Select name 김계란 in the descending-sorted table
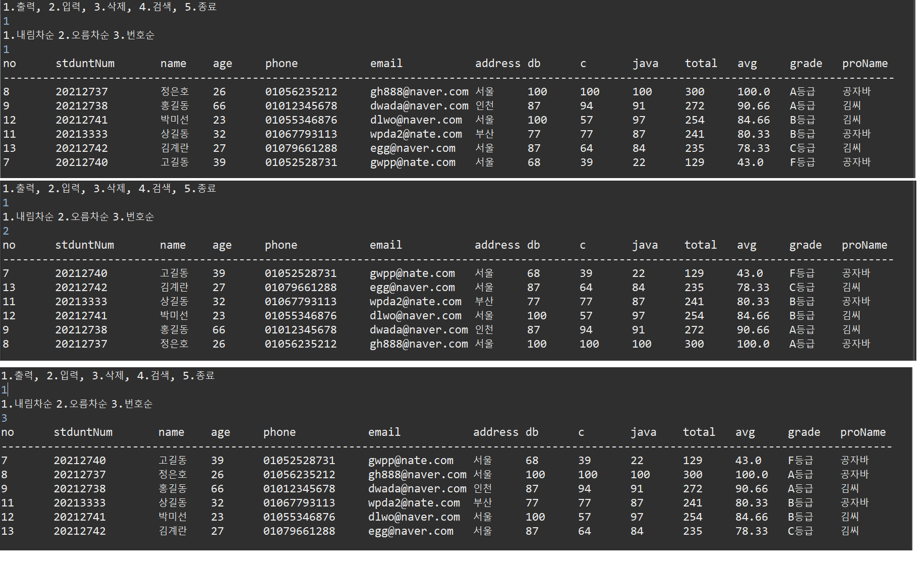 [175, 148]
